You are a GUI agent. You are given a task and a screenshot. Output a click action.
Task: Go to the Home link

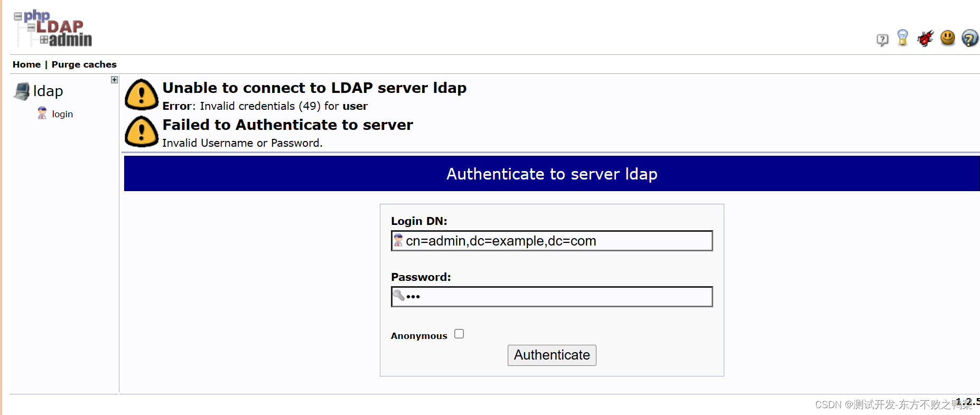tap(26, 64)
